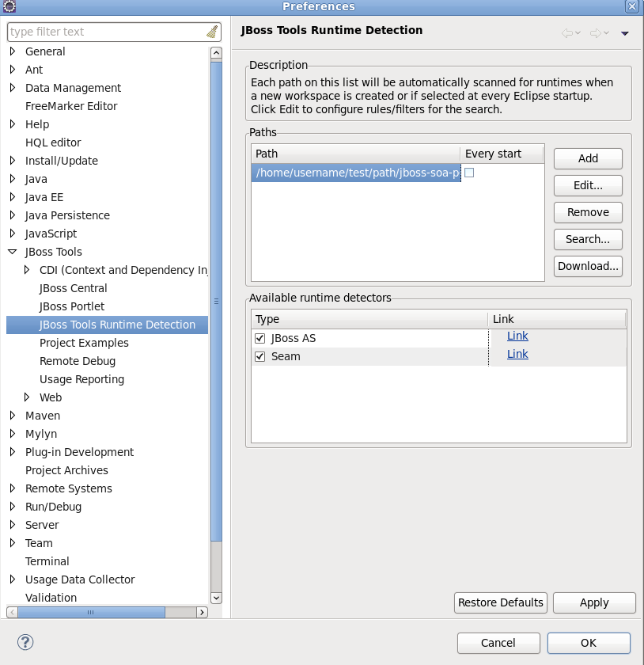Select JBoss Tools Runtime Detection item

point(108,325)
